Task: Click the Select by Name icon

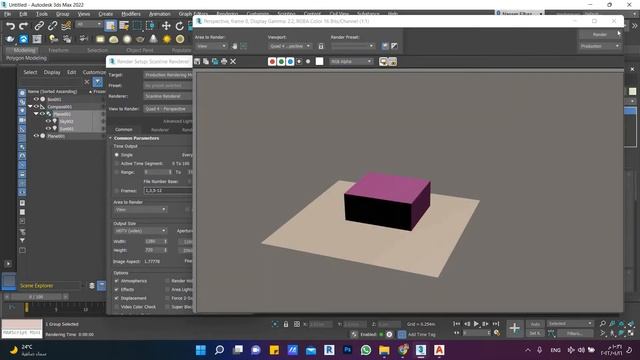Action: (124, 26)
